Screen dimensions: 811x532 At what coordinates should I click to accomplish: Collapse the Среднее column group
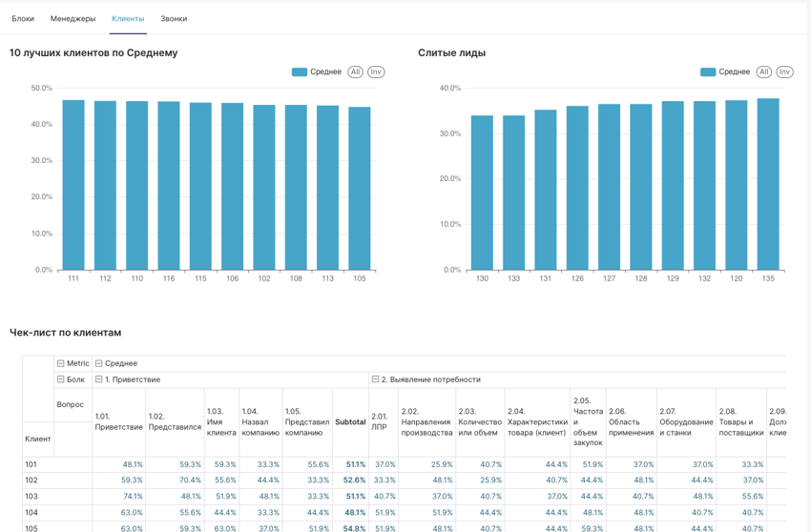coord(99,363)
